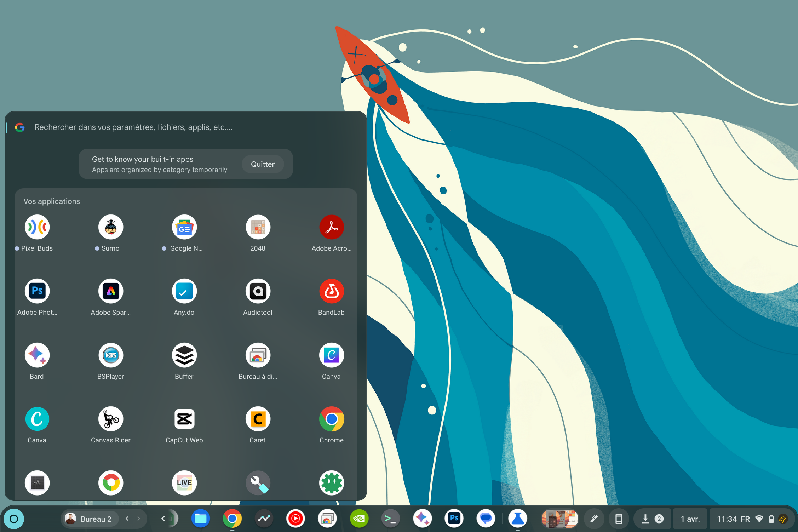Open Phone Hub in the status area
Image resolution: width=798 pixels, height=532 pixels.
click(619, 519)
